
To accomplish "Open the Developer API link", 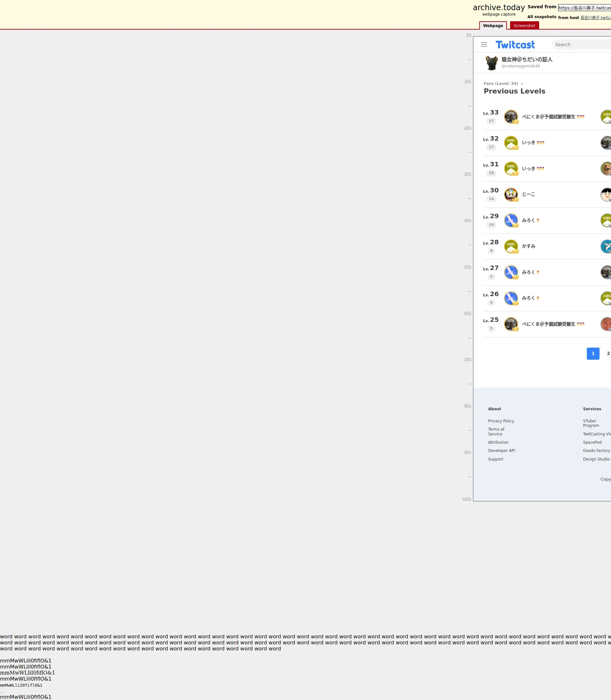I will point(501,451).
